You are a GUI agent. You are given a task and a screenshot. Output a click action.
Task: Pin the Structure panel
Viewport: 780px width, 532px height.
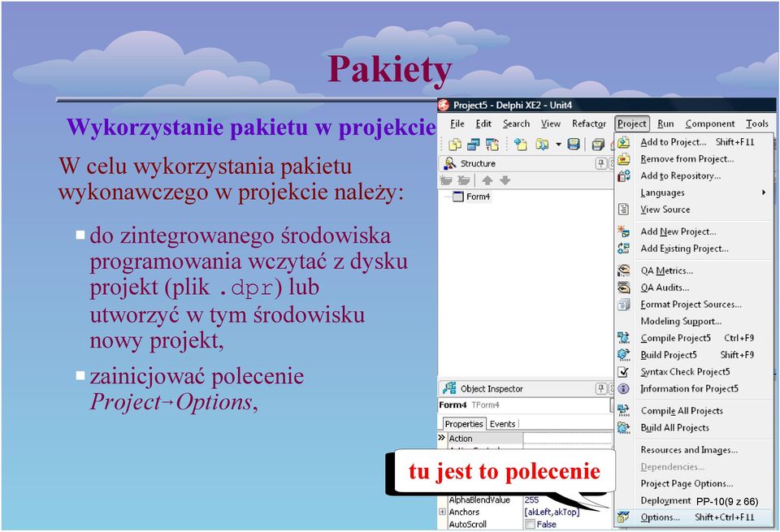pos(601,163)
